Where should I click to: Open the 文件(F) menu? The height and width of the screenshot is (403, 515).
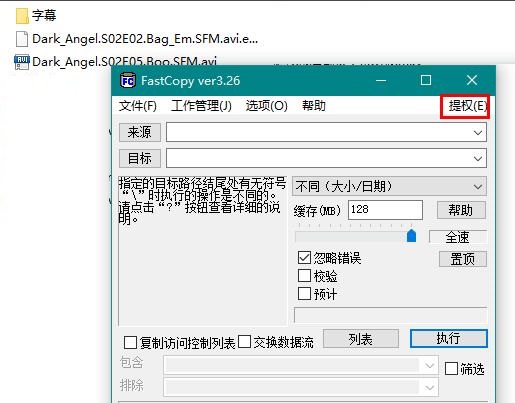[x=138, y=106]
